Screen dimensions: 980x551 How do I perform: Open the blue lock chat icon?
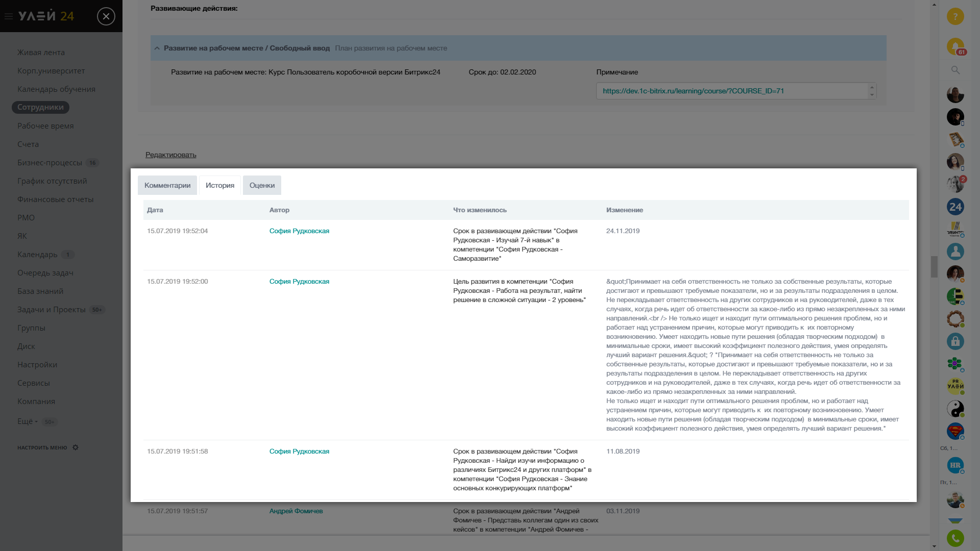955,341
